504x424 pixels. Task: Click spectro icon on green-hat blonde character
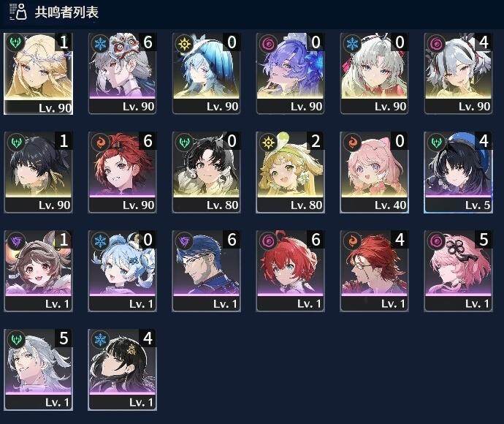point(268,143)
